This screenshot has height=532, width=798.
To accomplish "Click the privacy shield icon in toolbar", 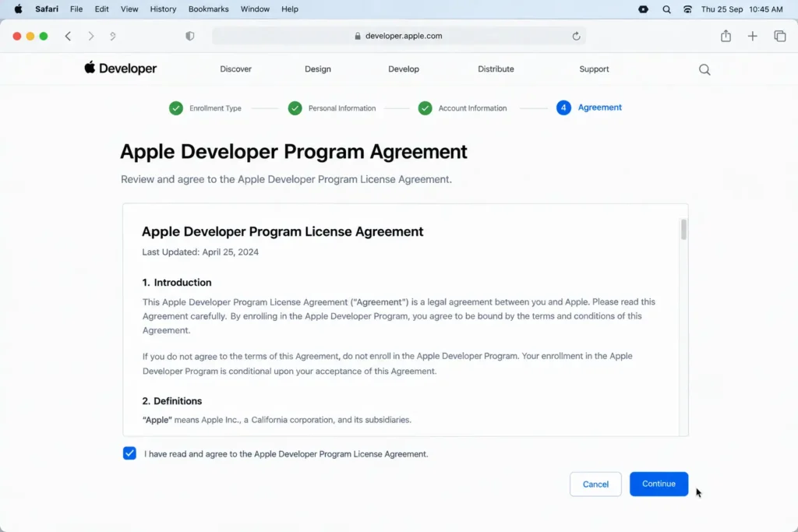I will 190,36.
